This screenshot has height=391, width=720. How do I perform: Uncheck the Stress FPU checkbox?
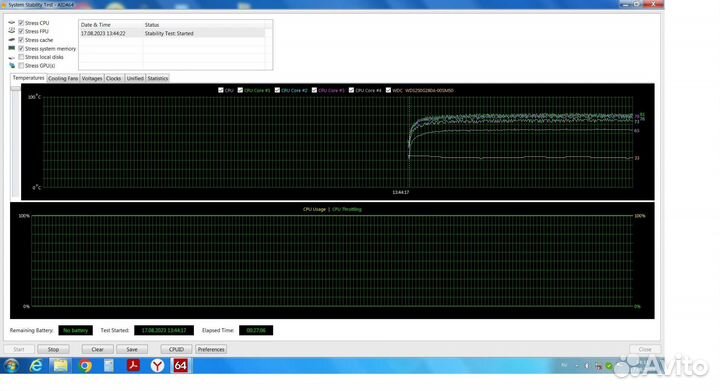point(21,31)
